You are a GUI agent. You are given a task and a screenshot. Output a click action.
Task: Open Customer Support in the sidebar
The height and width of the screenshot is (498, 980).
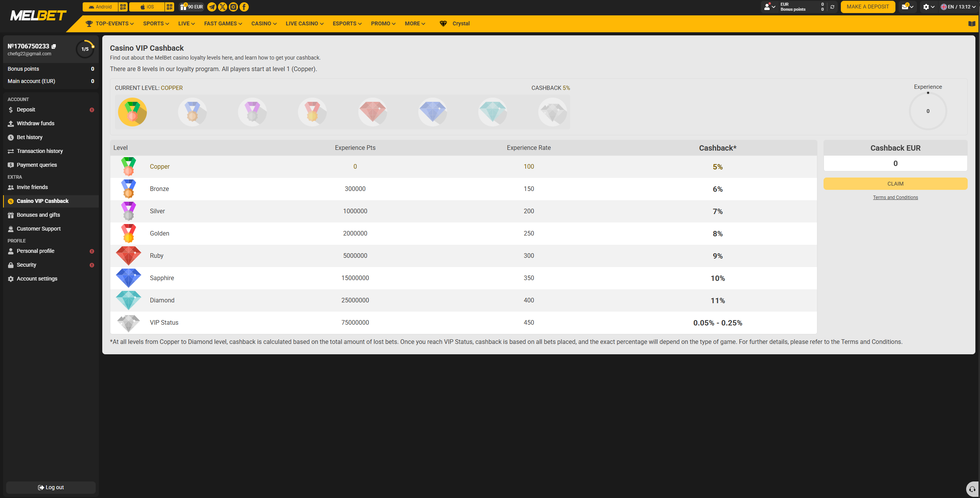[51, 229]
